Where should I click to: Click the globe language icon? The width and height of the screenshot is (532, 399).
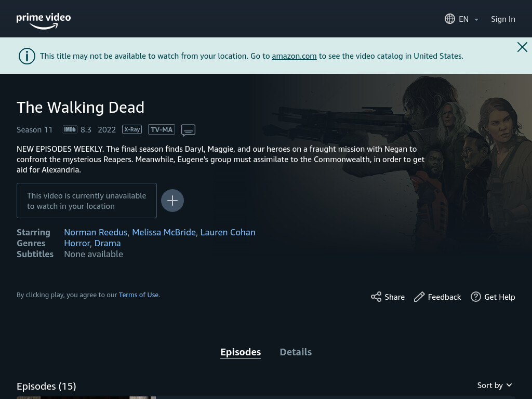click(x=450, y=19)
